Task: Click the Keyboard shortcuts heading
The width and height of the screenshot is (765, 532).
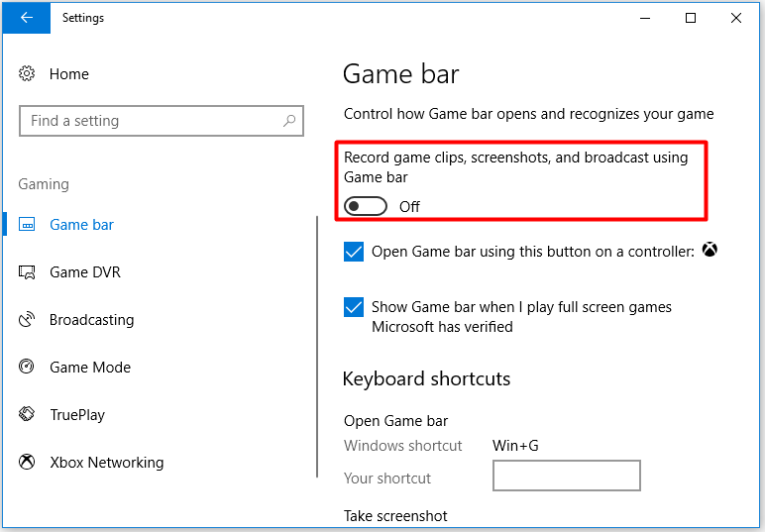Action: (426, 378)
